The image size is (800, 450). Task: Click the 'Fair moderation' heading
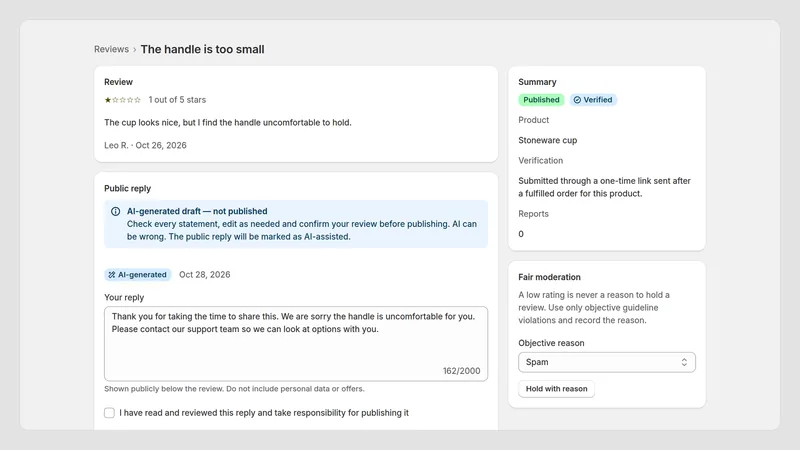(549, 277)
